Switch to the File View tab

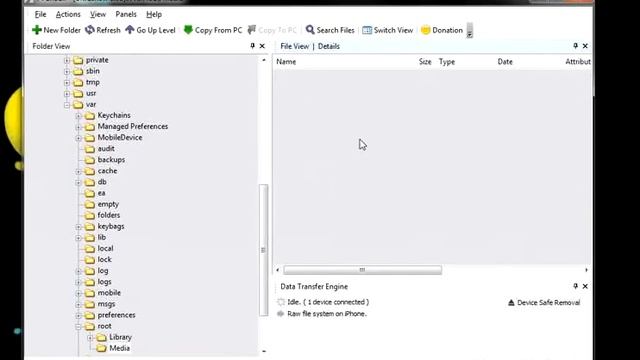point(294,46)
